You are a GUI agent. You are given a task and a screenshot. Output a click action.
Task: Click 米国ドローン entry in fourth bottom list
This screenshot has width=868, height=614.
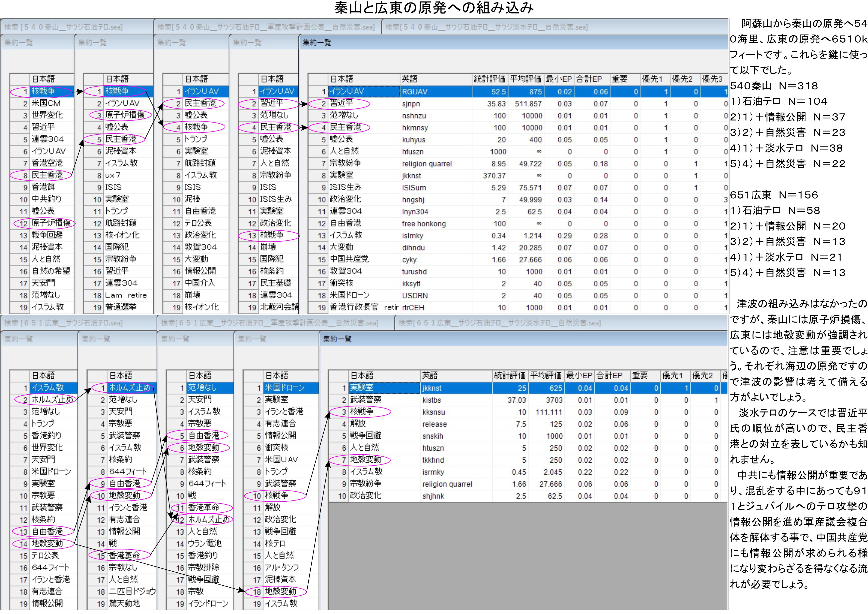pos(284,388)
